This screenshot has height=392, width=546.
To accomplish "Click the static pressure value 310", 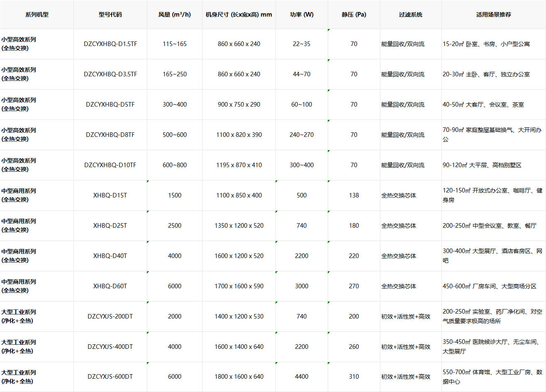I will coord(354,377).
